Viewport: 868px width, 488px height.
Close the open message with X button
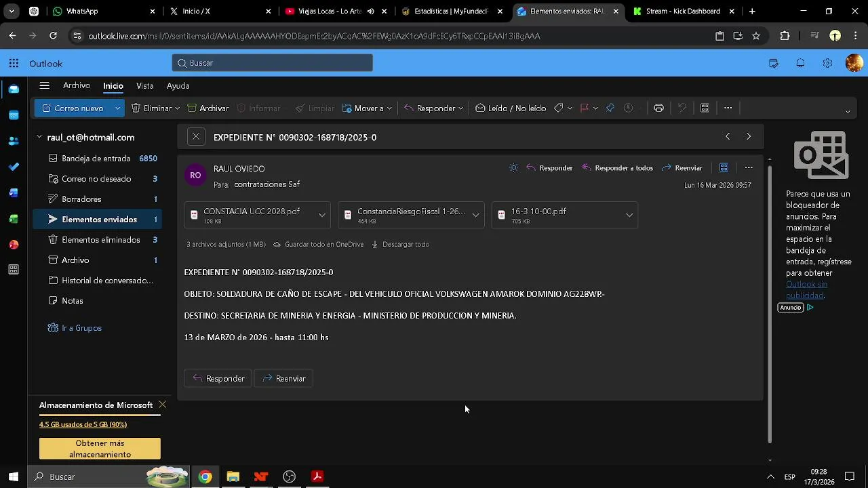pos(196,137)
